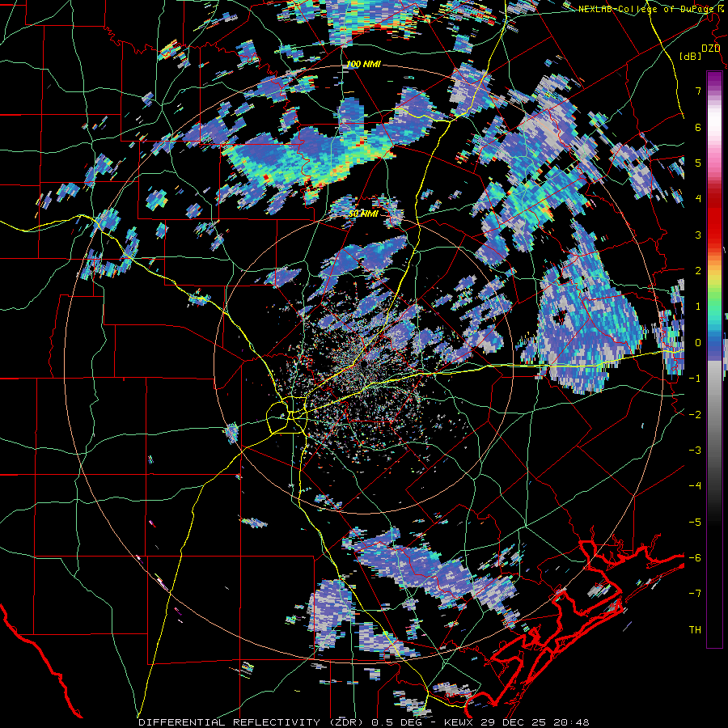Click the "5" value on the legend

click(x=698, y=163)
